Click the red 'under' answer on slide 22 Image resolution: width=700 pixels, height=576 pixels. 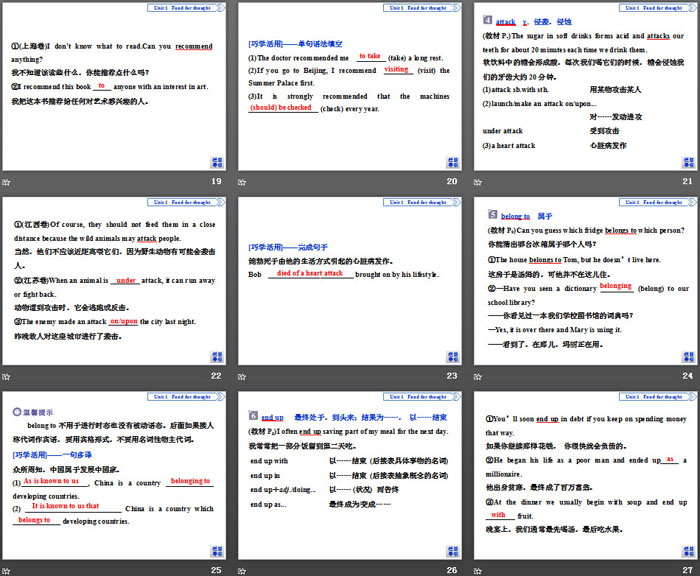click(x=125, y=280)
